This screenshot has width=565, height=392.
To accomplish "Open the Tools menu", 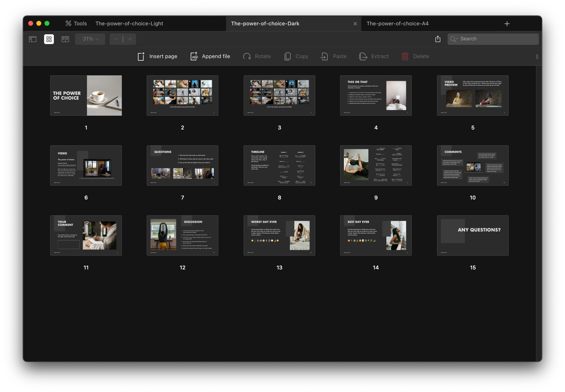I will (76, 23).
